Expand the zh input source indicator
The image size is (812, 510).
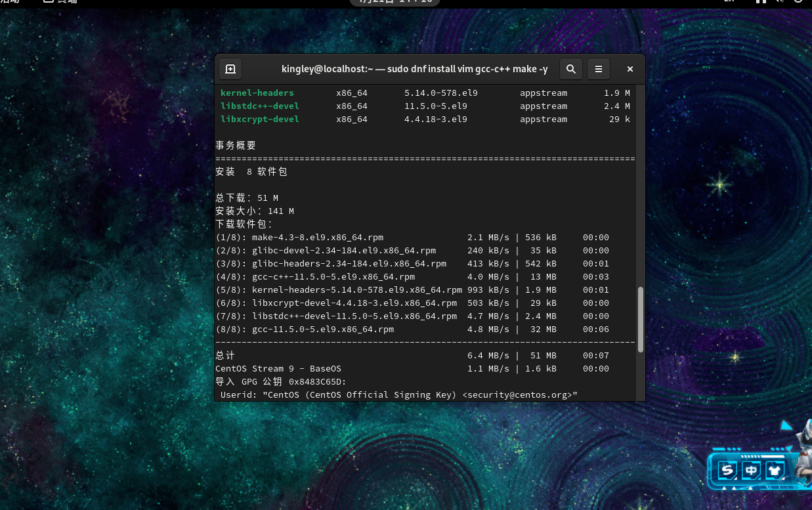point(729,1)
